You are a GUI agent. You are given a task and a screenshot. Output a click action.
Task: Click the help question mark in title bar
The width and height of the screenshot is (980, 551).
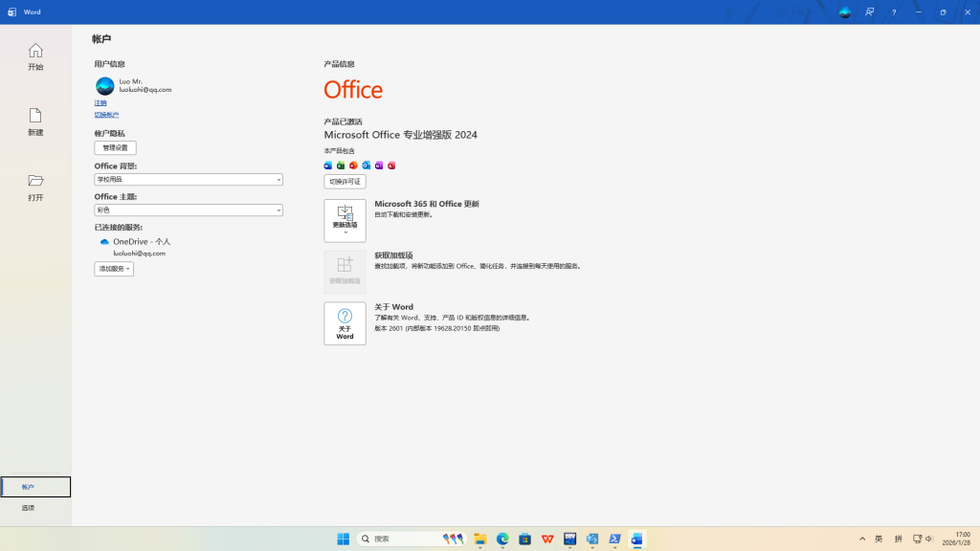[894, 12]
